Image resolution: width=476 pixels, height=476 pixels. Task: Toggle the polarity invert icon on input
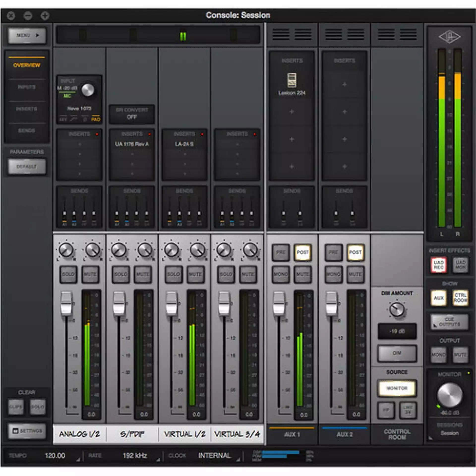[x=85, y=119]
